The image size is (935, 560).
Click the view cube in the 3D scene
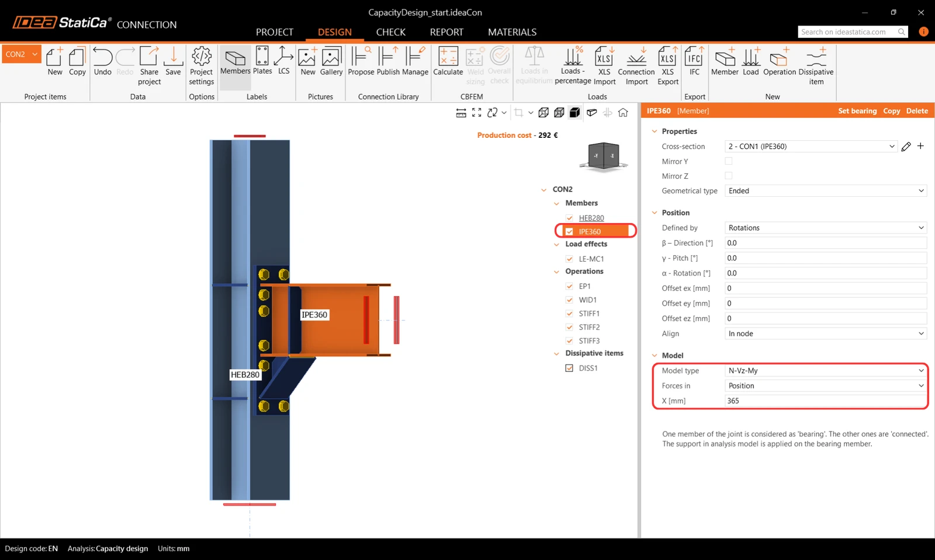click(x=604, y=156)
